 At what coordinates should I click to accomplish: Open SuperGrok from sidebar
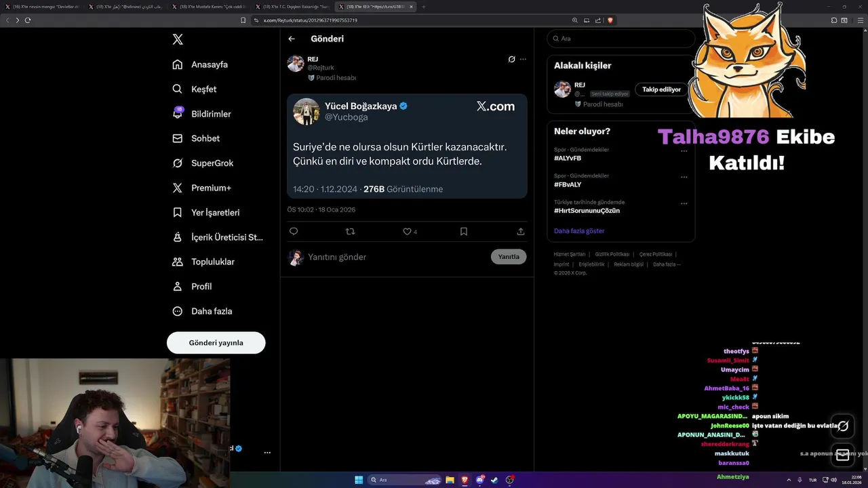click(203, 163)
